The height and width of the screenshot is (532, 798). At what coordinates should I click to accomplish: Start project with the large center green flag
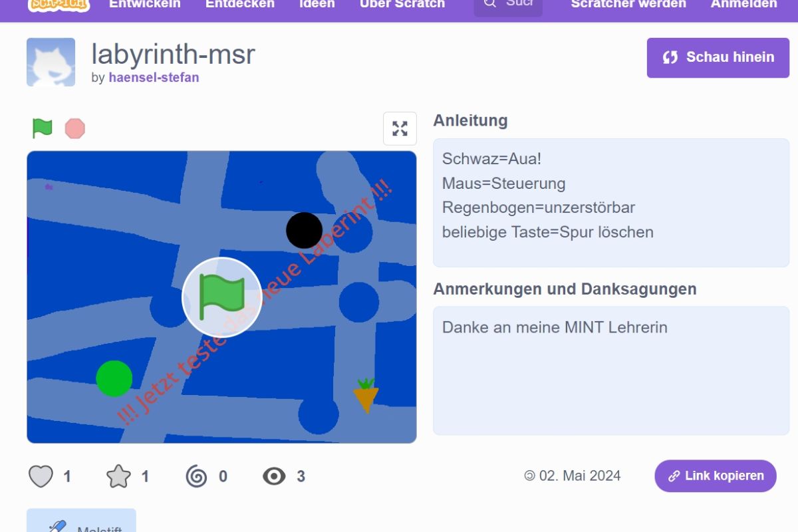pyautogui.click(x=222, y=297)
